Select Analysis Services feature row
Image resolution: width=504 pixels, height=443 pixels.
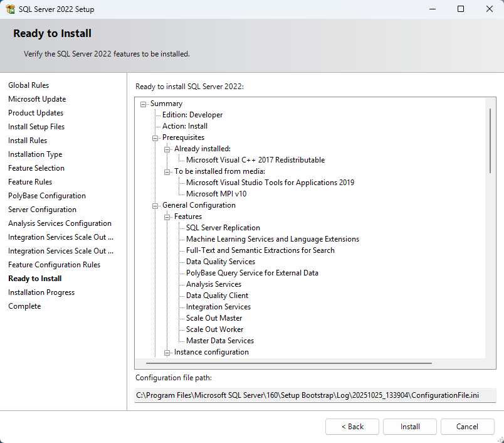click(214, 284)
